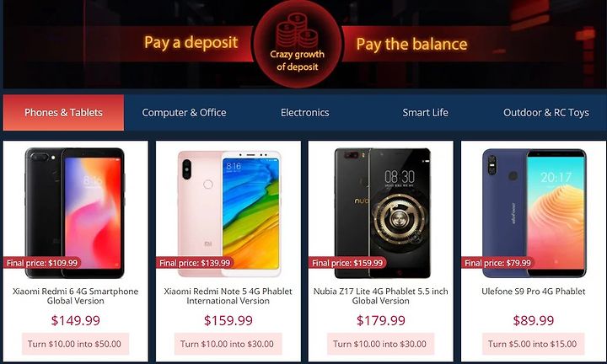This screenshot has width=607, height=364.
Task: Open the Xiaomi Redmi 6 phone image
Action: tap(75, 212)
